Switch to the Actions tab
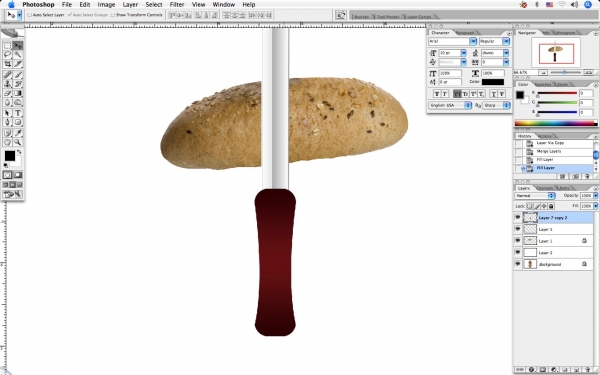 pos(545,136)
